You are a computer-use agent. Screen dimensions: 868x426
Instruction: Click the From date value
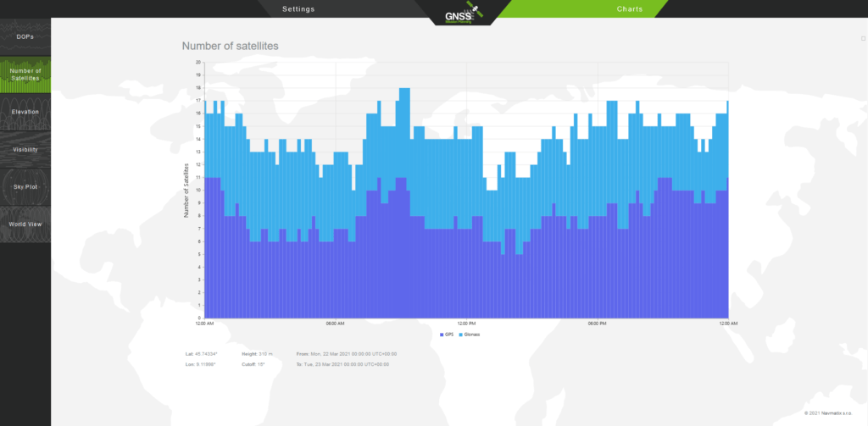tap(354, 353)
